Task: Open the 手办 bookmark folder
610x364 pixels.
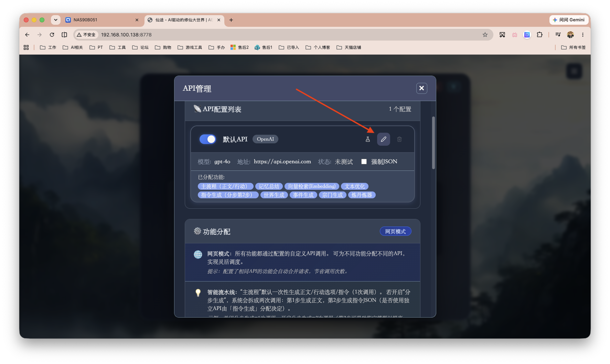Action: coord(217,47)
